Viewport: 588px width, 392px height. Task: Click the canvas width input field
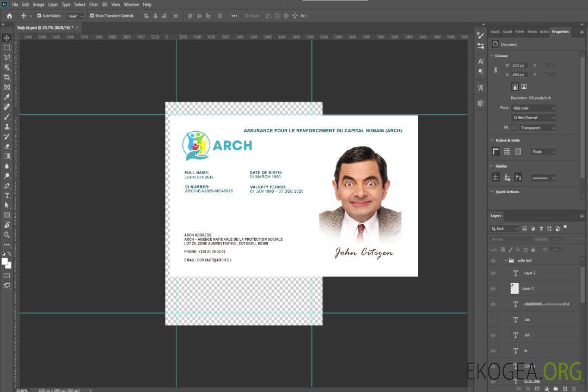[x=519, y=65]
